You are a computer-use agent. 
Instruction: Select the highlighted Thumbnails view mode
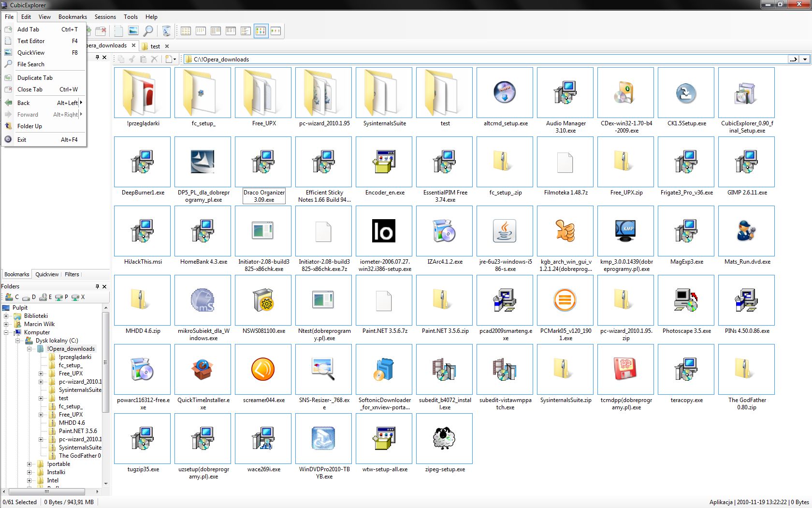coord(261,31)
